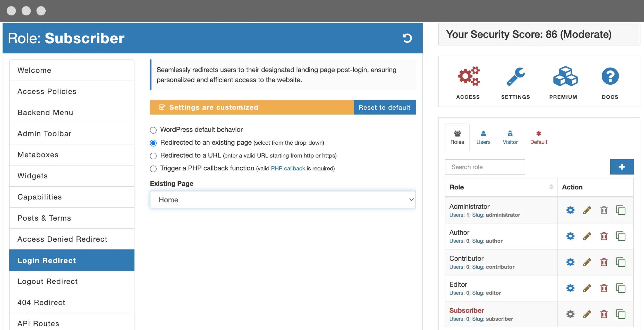Click the Premium boxes icon
The width and height of the screenshot is (644, 330).
pyautogui.click(x=565, y=76)
